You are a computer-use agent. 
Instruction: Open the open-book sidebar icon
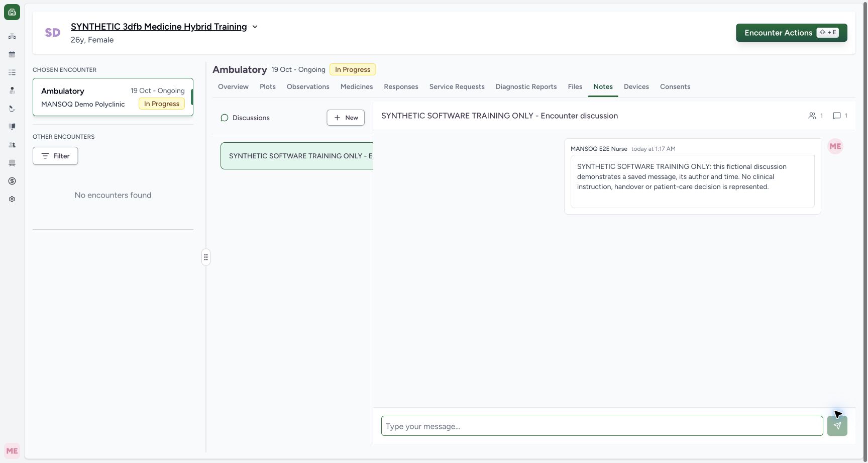tap(12, 127)
